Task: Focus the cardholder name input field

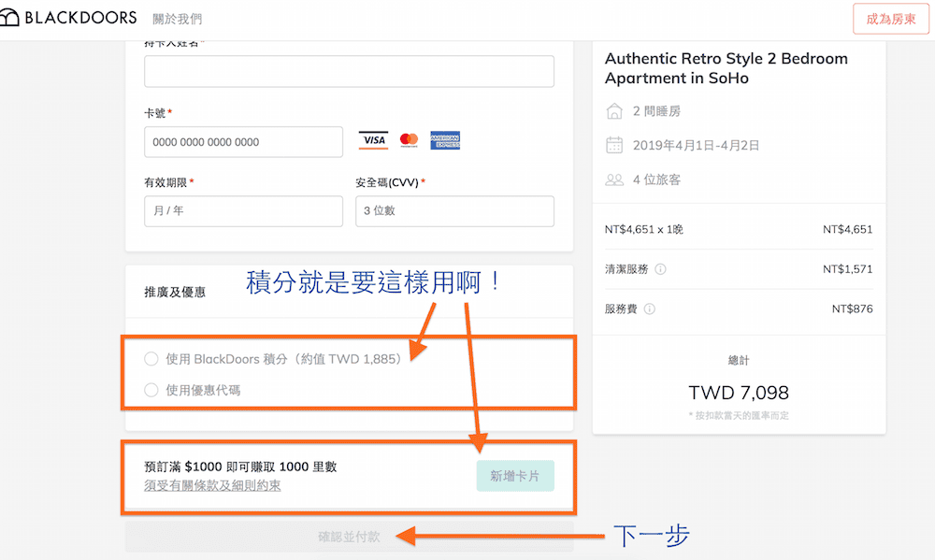Action: 349,71
